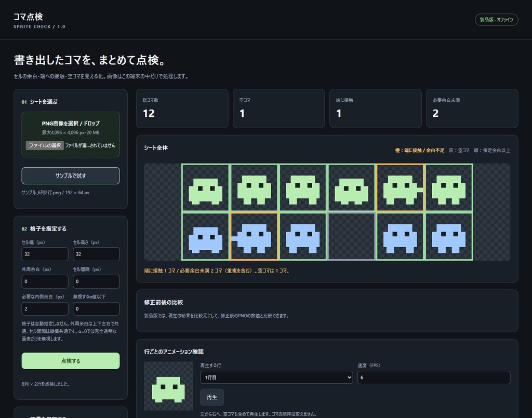Click the 格子は自動推定しません help note
This screenshot has height=418, width=532.
(71, 331)
